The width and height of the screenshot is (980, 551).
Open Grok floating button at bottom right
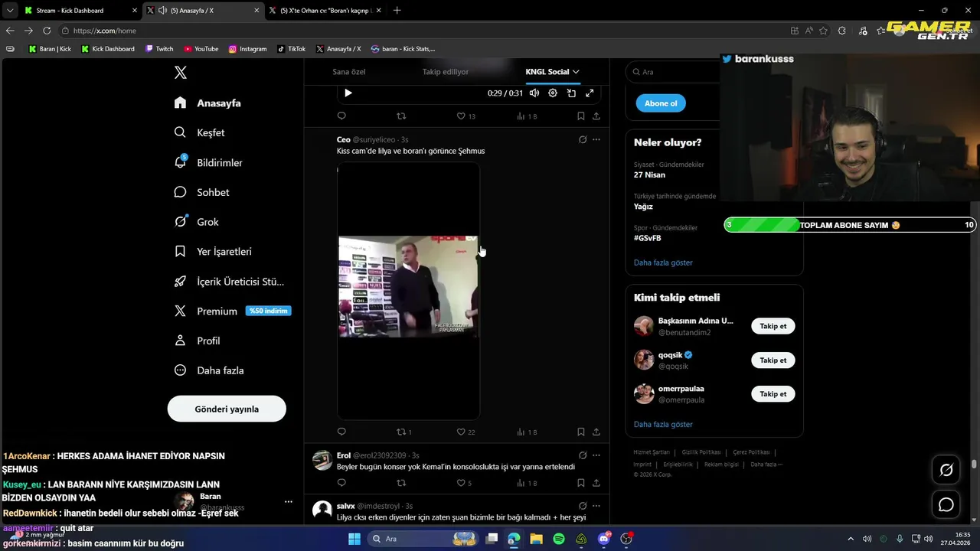(x=946, y=470)
